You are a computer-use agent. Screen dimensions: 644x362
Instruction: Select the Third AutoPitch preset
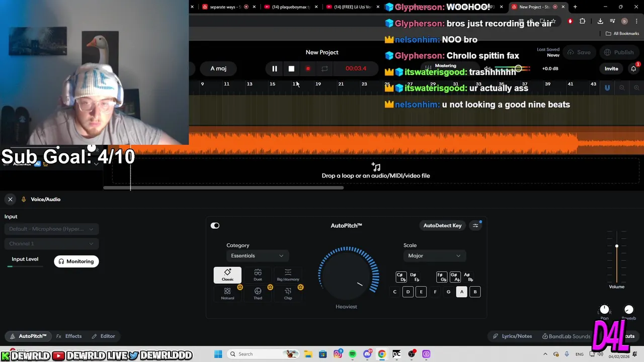(x=258, y=294)
